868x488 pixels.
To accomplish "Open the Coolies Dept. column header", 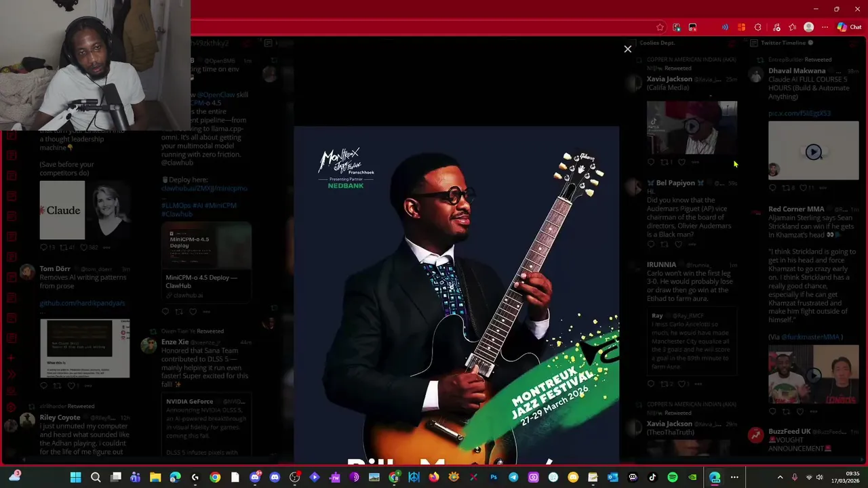I will (x=656, y=43).
